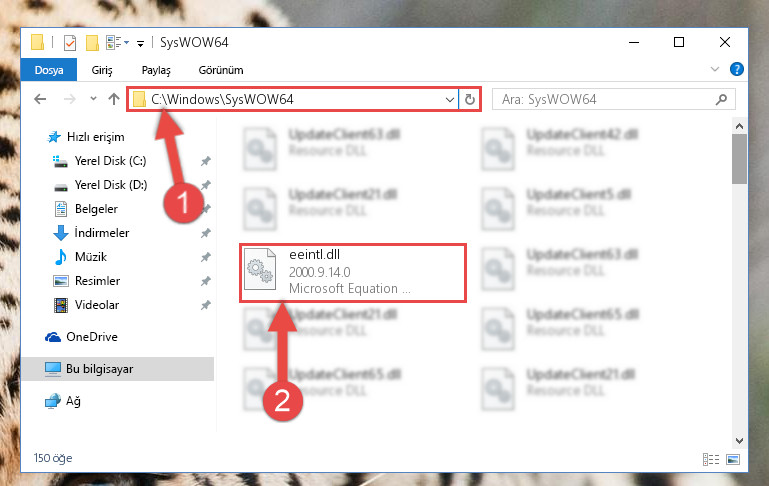Unpin Müzik from quick access
769x486 pixels.
[x=205, y=257]
